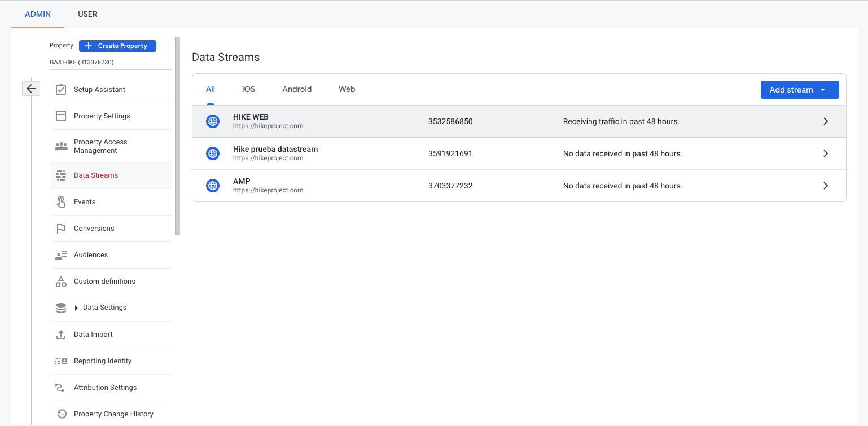Select the Android streams tab

point(297,89)
